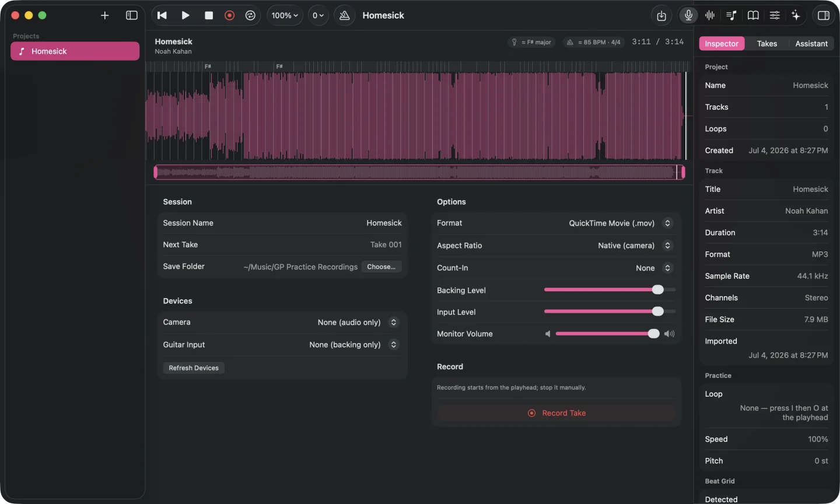Start playback with the Play button
Screen dimensions: 840x504
185,16
